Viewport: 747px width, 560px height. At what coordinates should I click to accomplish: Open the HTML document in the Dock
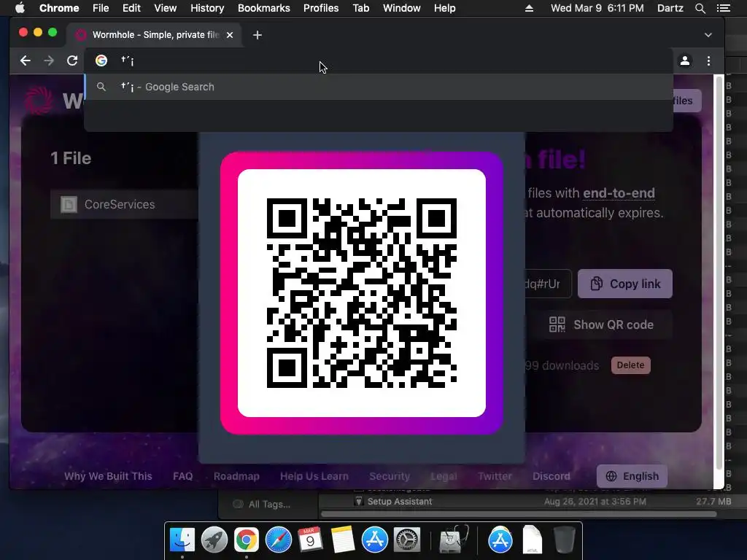[532, 540]
